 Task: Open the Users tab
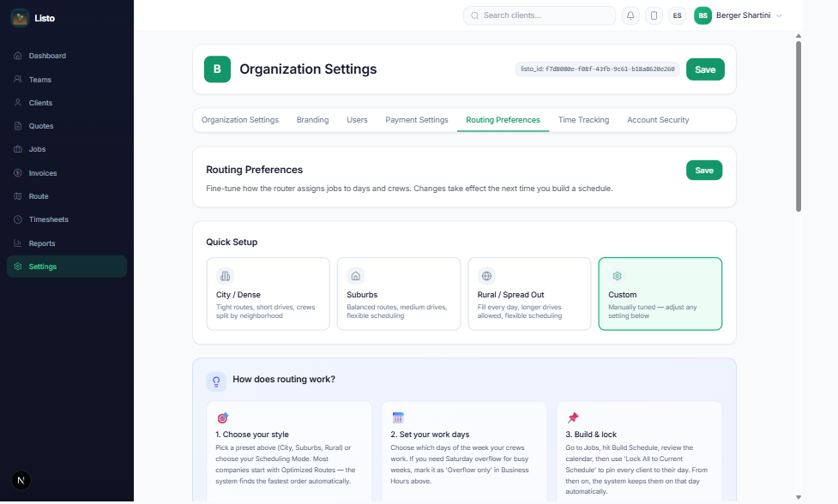pyautogui.click(x=357, y=120)
